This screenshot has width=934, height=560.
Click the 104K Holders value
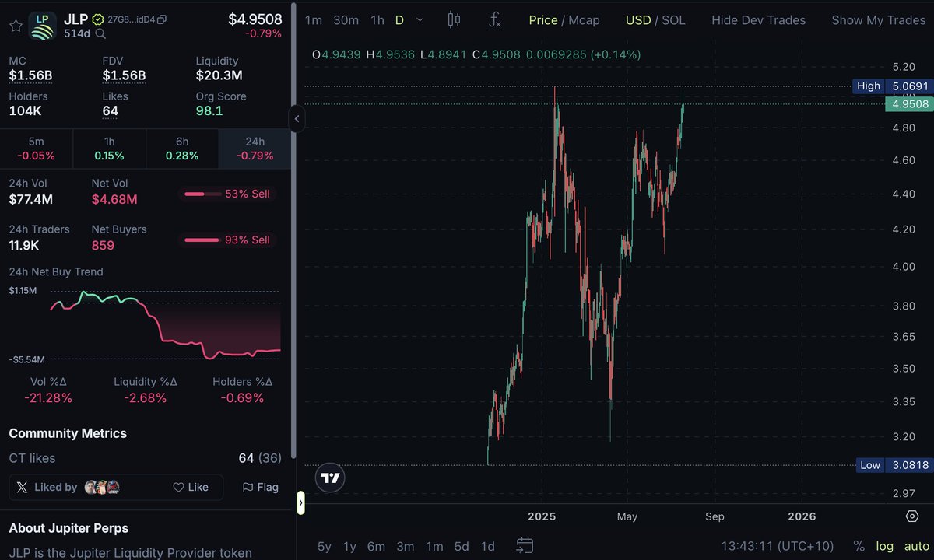tap(25, 111)
